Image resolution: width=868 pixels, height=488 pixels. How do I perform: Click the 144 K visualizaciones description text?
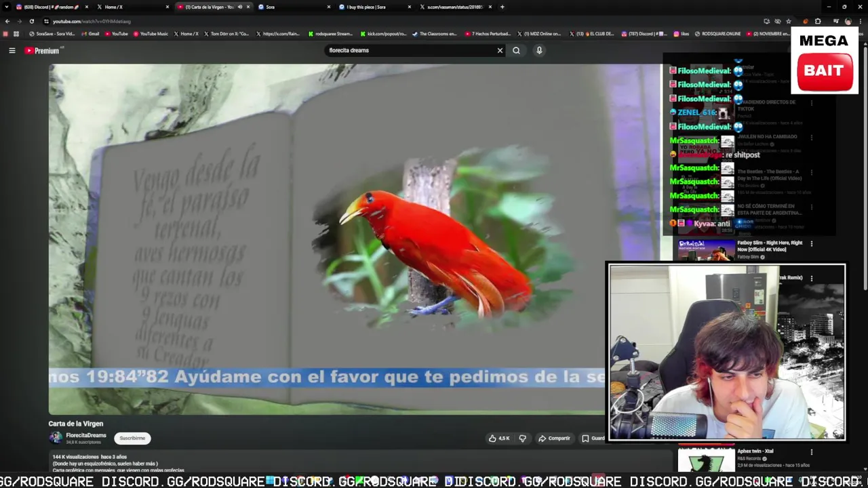(x=90, y=457)
